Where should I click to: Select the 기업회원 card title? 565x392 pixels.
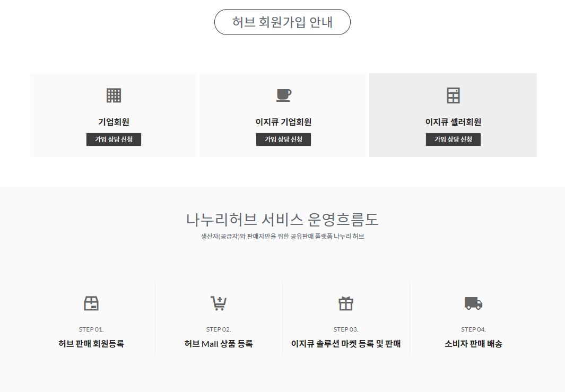coord(114,122)
